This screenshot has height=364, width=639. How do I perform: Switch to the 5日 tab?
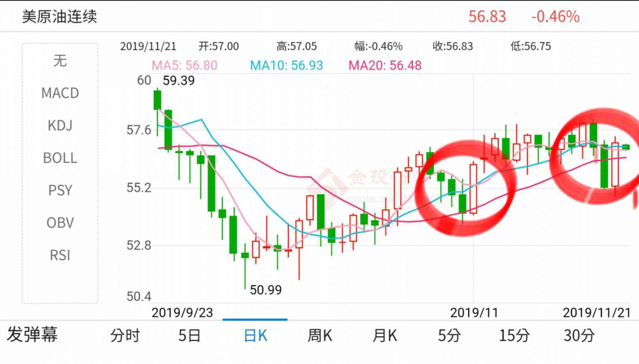coord(189,335)
